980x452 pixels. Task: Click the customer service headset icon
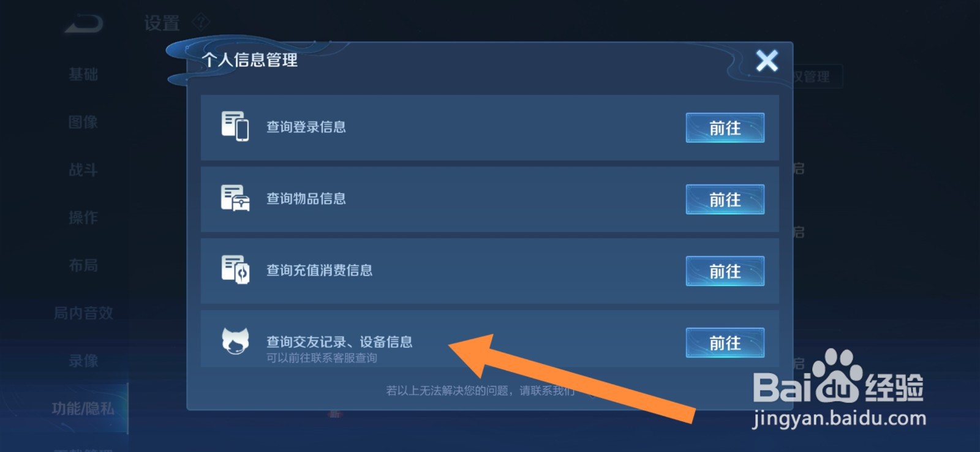click(235, 341)
